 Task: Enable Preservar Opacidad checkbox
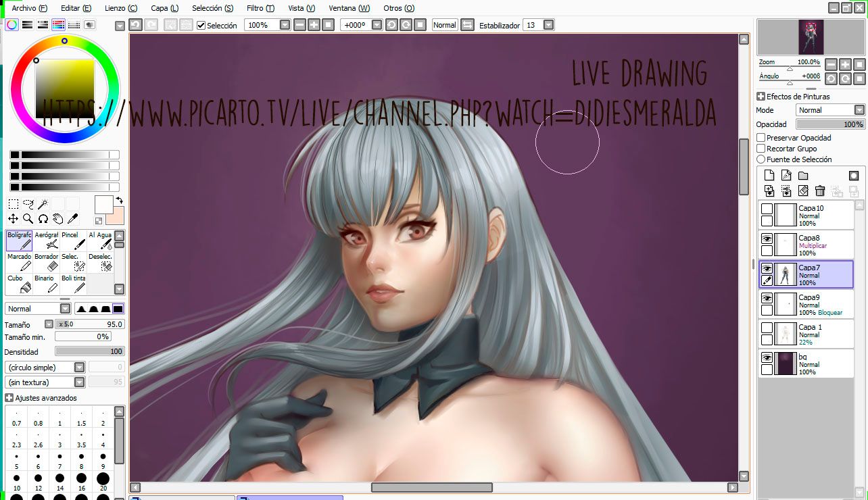point(761,138)
